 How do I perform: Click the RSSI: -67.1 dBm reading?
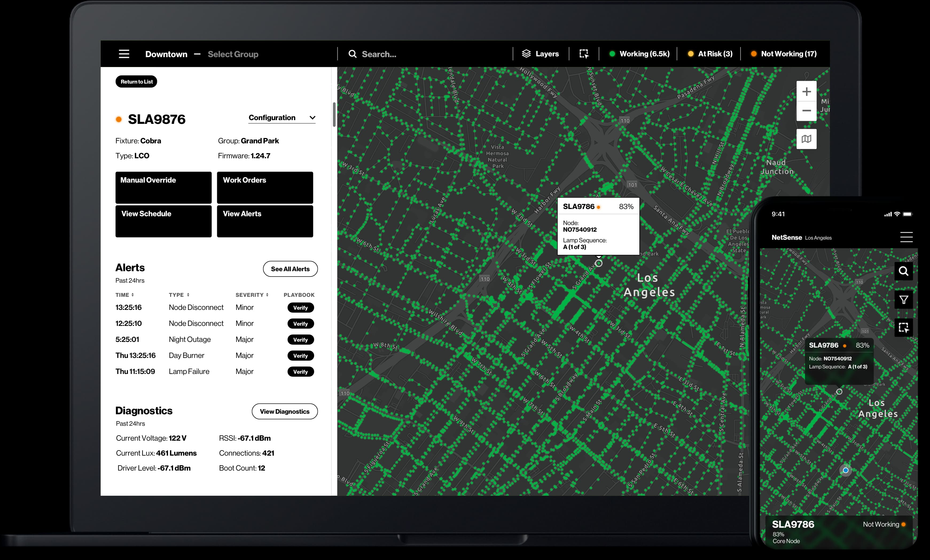(x=245, y=438)
